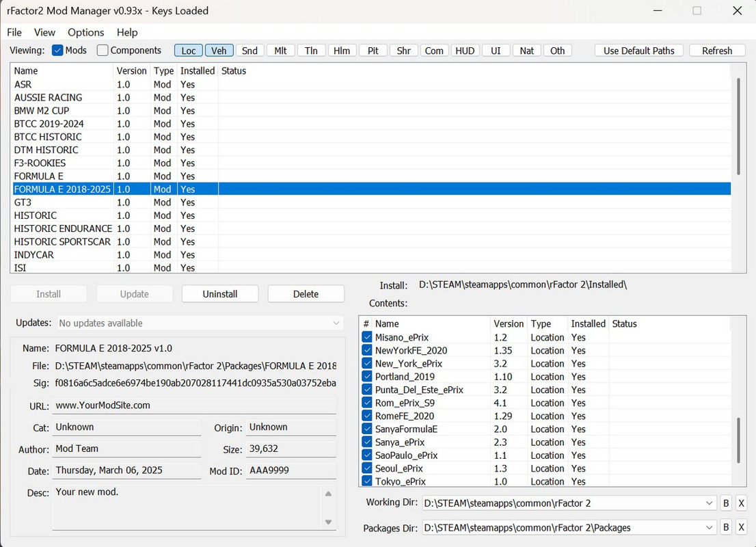
Task: Select the HISTORIC ENDURANCE mod row
Action: 371,228
